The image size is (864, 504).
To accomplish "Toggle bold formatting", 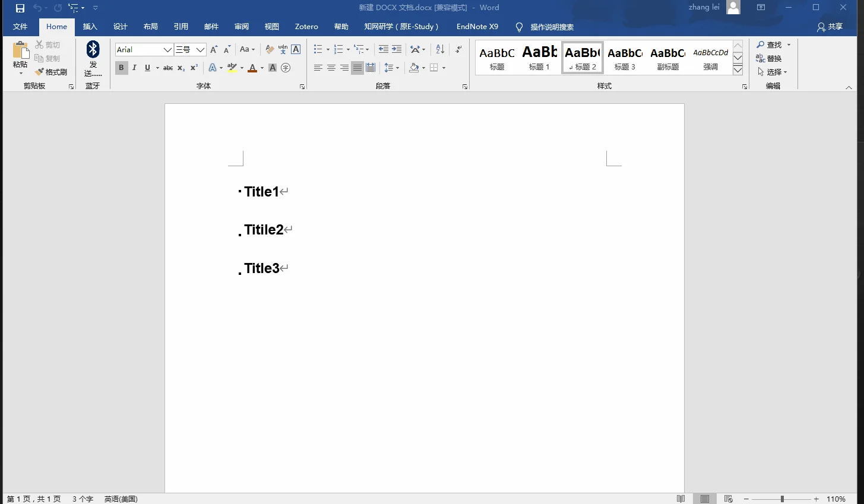I will tap(121, 68).
